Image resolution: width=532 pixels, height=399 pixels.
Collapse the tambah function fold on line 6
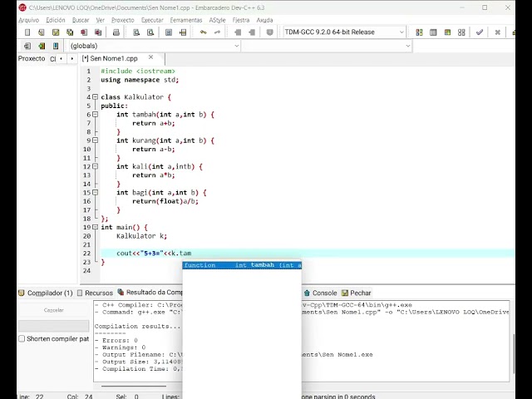(96, 115)
